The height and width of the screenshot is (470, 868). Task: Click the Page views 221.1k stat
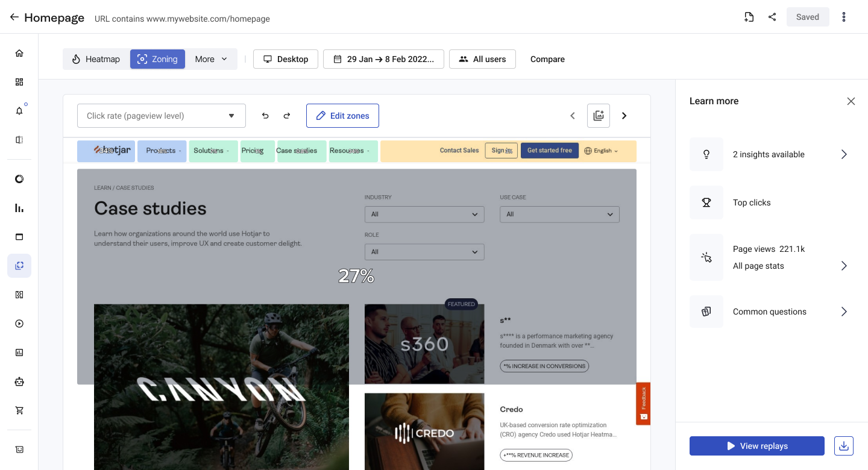tap(769, 249)
